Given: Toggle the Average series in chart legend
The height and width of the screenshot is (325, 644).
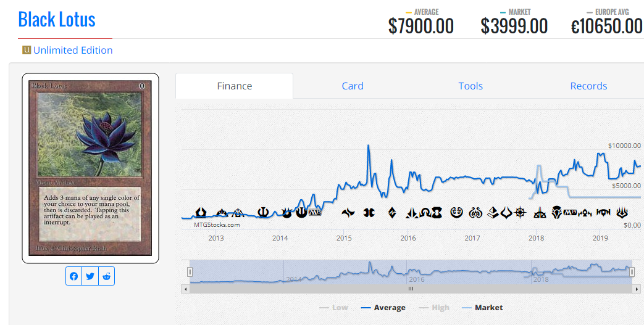Looking at the screenshot, I should 383,307.
